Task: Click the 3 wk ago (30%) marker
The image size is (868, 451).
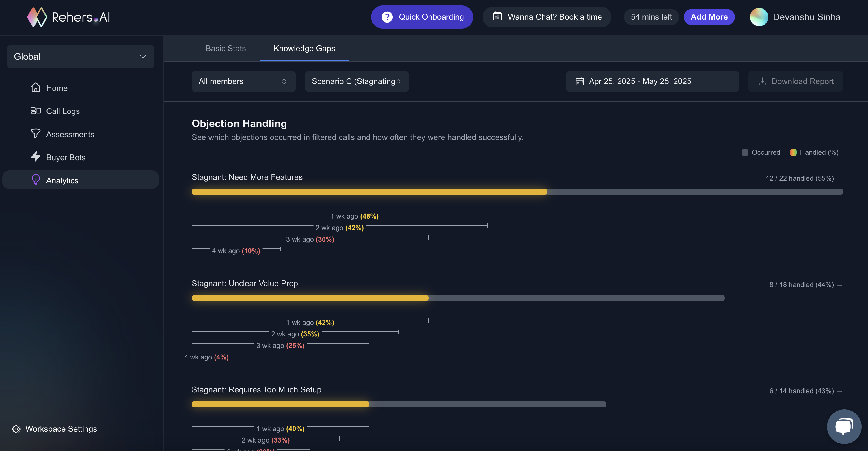Action: 310,239
